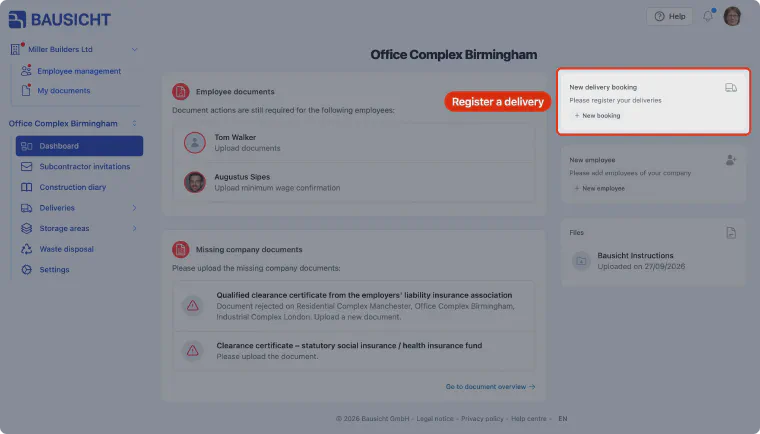This screenshot has width=760, height=434.
Task: Click the Deliveries truck icon in sidebar
Action: pos(27,208)
